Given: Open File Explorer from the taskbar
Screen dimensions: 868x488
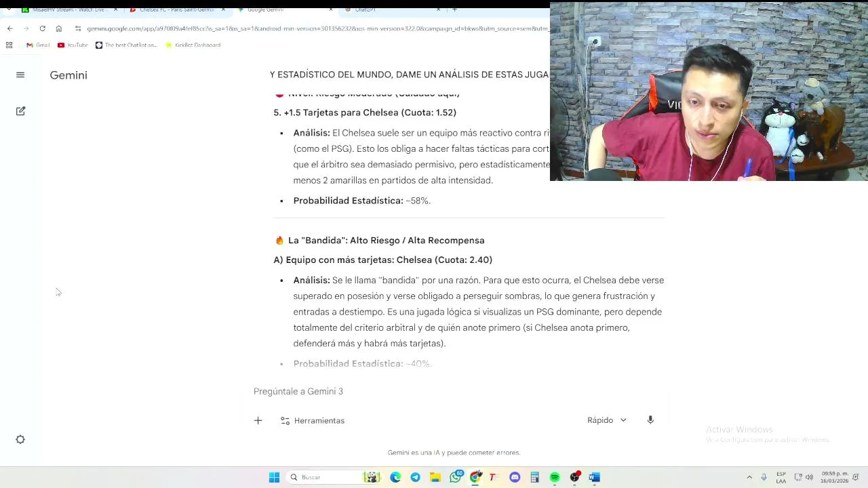Looking at the screenshot, I should click(435, 477).
